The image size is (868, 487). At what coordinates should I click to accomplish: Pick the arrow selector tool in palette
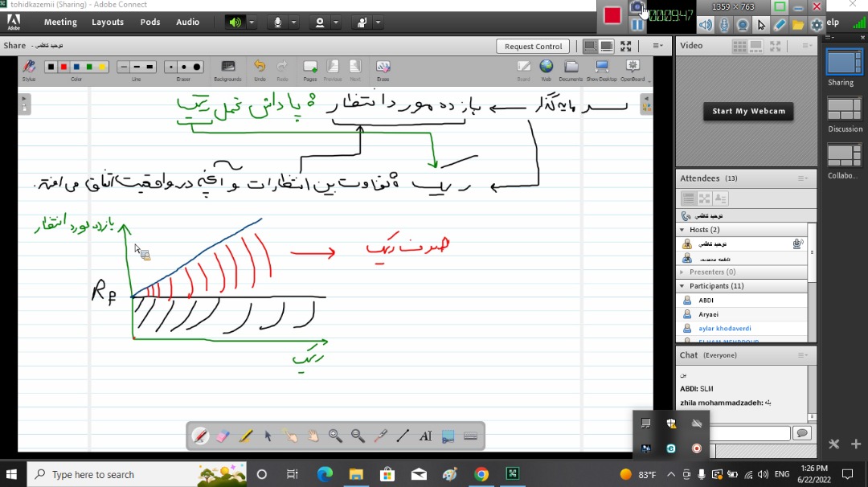(x=268, y=436)
